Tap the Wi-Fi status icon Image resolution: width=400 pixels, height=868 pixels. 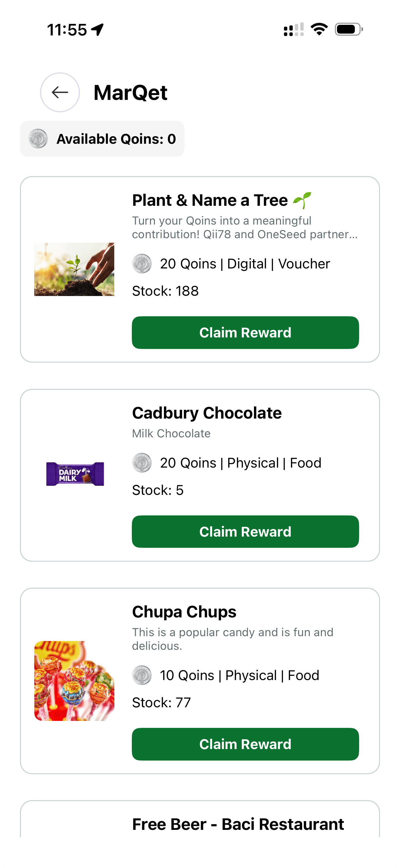[319, 29]
